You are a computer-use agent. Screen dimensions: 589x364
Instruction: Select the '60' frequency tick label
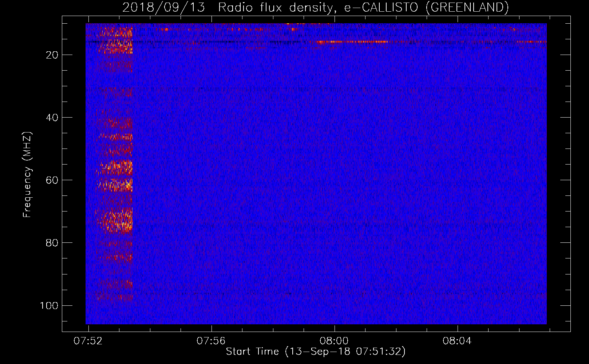point(52,180)
